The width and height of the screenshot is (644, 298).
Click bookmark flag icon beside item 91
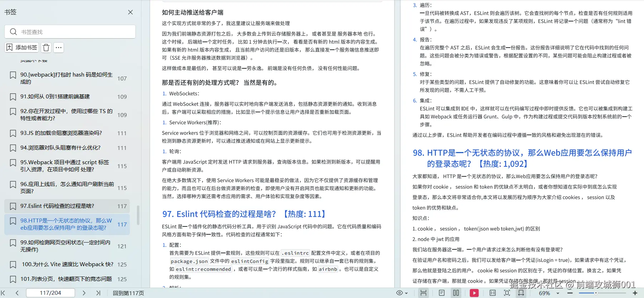[13, 97]
